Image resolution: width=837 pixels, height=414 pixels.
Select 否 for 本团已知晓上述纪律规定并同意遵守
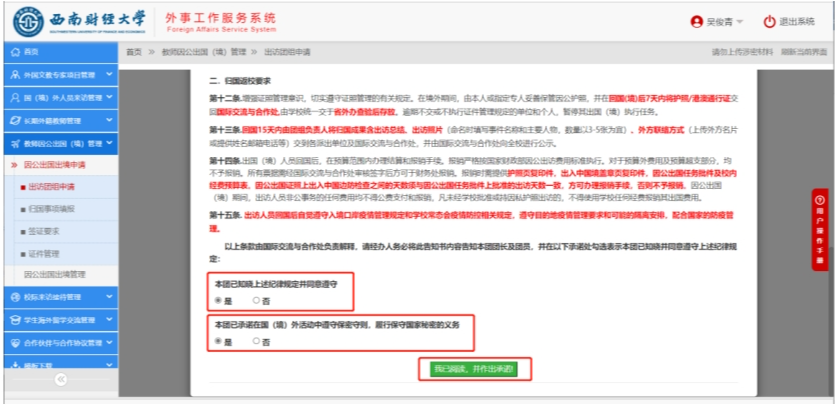255,300
